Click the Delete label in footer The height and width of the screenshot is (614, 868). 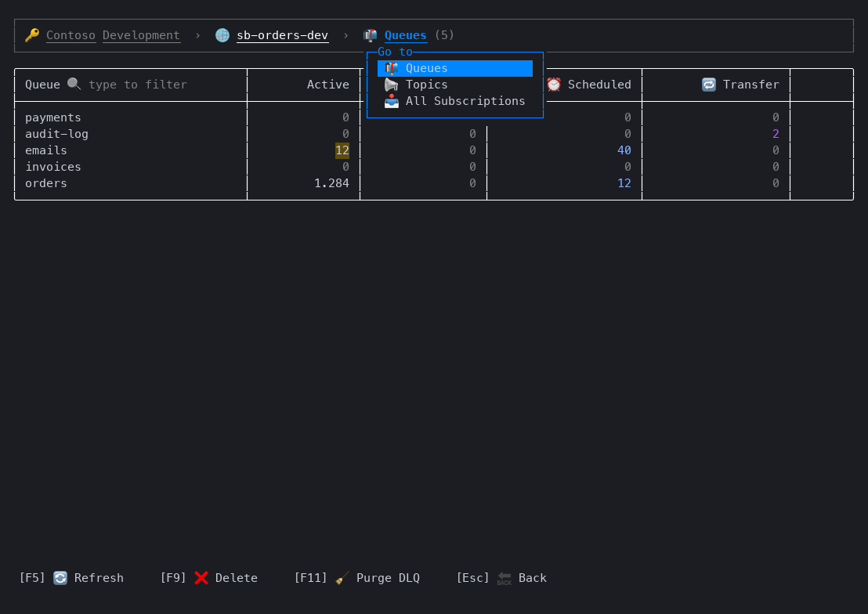tap(237, 578)
